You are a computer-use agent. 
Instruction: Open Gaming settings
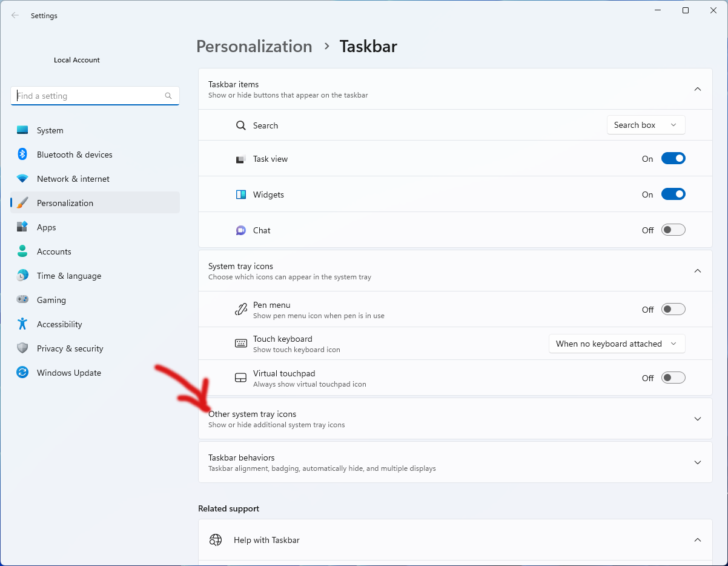click(95, 300)
